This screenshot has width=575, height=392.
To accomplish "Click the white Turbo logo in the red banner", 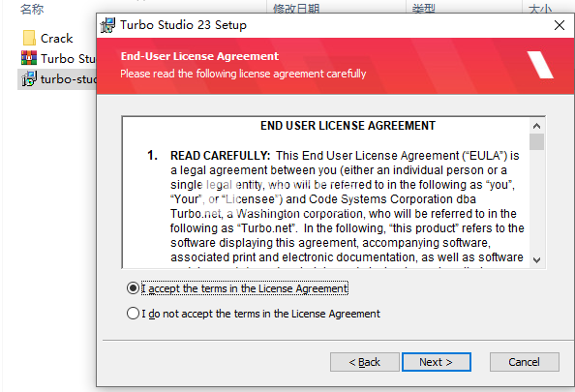I will 540,65.
